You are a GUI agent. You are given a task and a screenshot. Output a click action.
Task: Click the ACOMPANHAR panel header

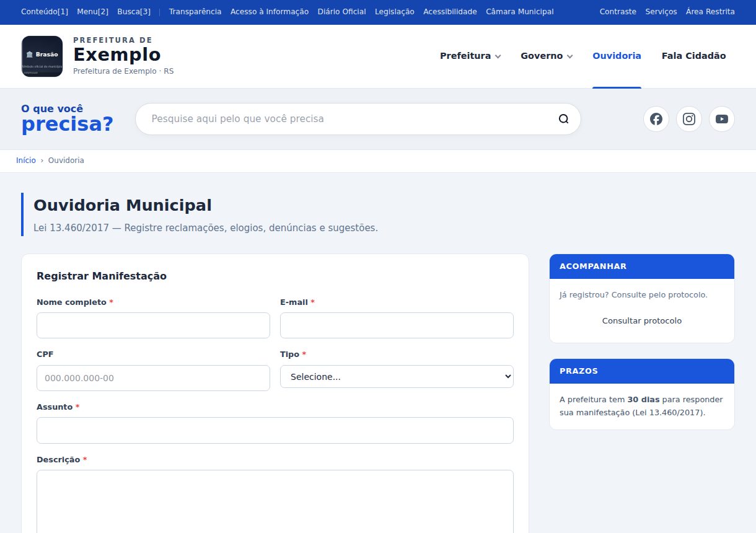coord(642,266)
